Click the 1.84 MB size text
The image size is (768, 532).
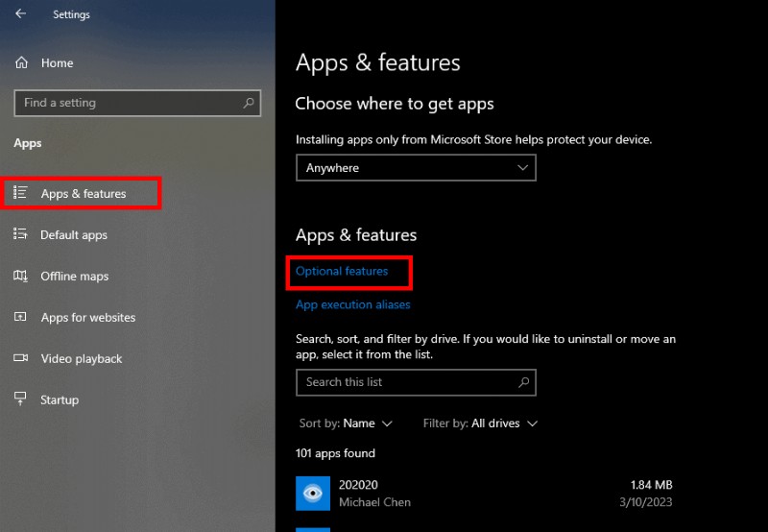[x=651, y=485]
